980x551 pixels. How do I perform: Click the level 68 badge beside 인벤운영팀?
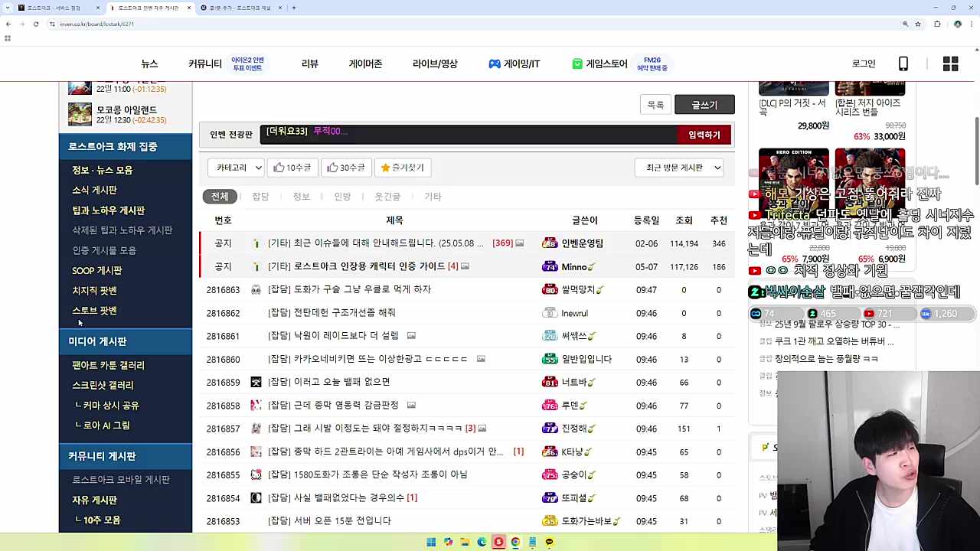[x=549, y=243]
